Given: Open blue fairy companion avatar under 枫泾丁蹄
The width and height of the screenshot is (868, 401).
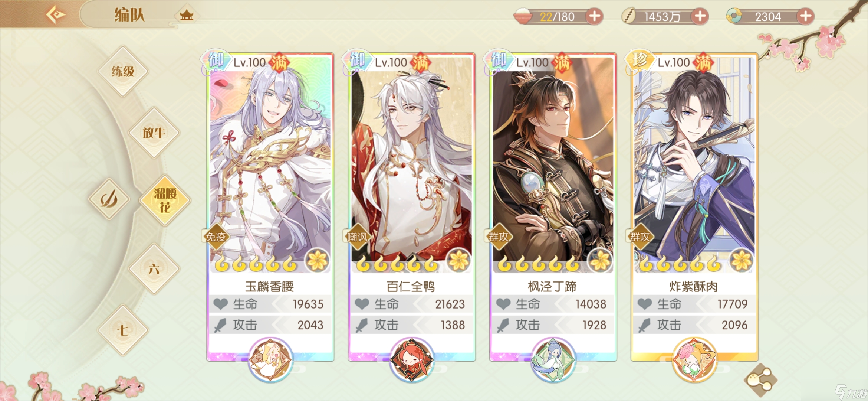Looking at the screenshot, I should 553,359.
